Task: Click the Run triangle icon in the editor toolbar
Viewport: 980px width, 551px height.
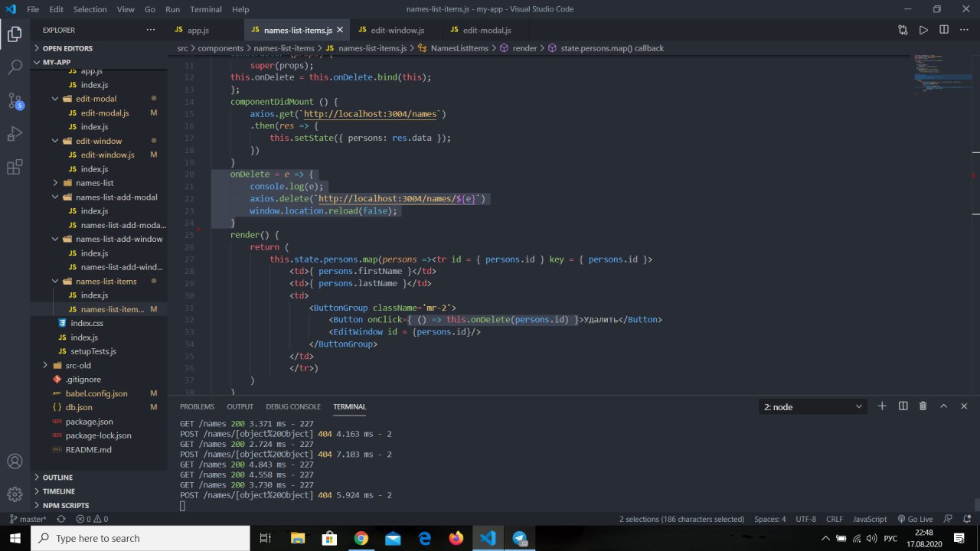Action: coord(923,30)
